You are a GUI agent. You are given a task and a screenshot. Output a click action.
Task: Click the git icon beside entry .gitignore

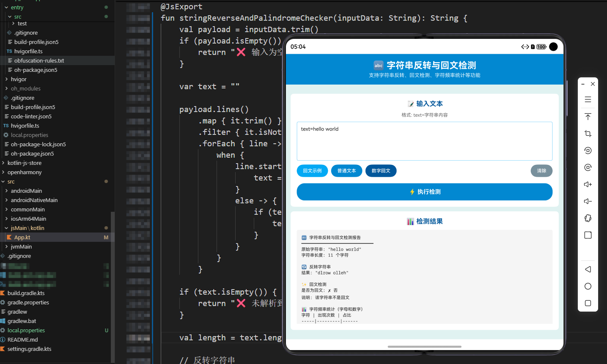click(9, 33)
